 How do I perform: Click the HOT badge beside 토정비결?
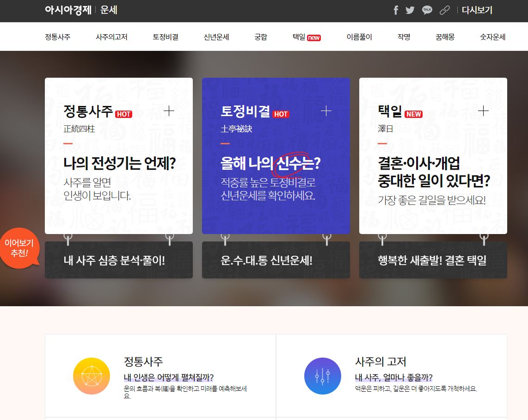tap(281, 114)
